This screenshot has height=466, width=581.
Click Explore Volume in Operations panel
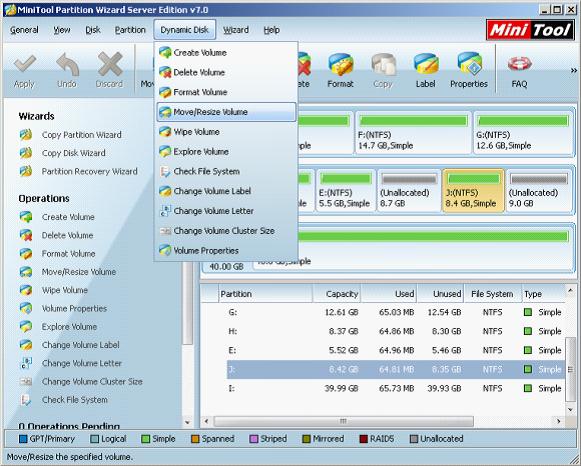click(x=58, y=327)
